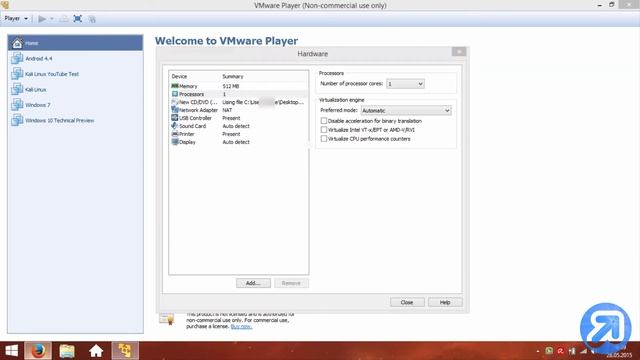Click the Buy now link
Screen dimensions: 640x360
click(241, 327)
